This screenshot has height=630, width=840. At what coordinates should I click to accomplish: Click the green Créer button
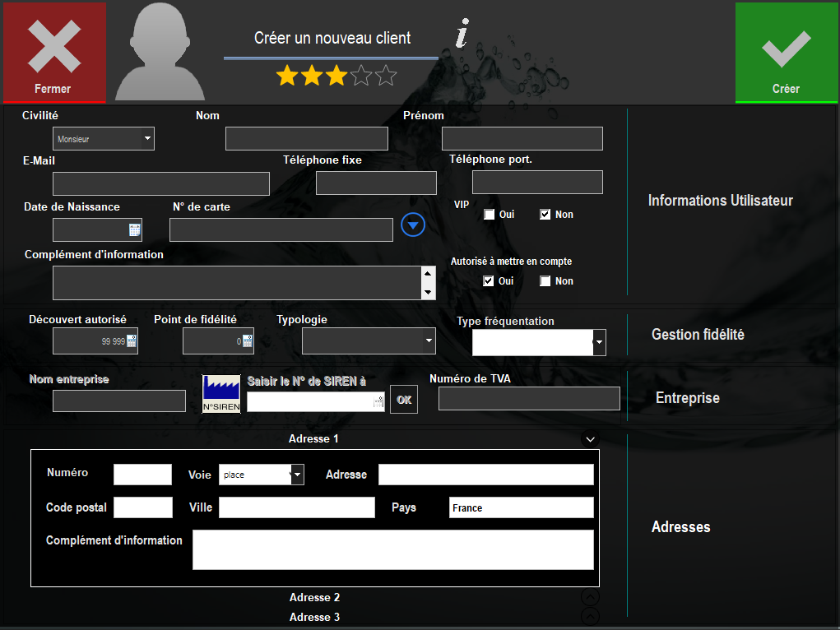click(786, 52)
